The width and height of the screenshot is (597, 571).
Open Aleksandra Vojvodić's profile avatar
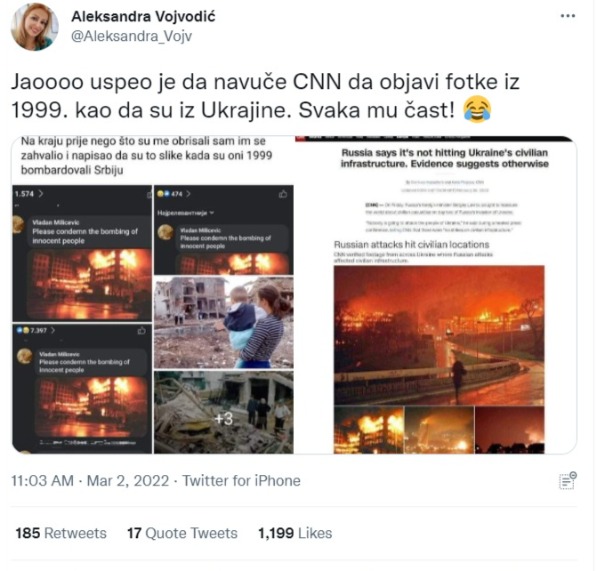click(x=35, y=26)
